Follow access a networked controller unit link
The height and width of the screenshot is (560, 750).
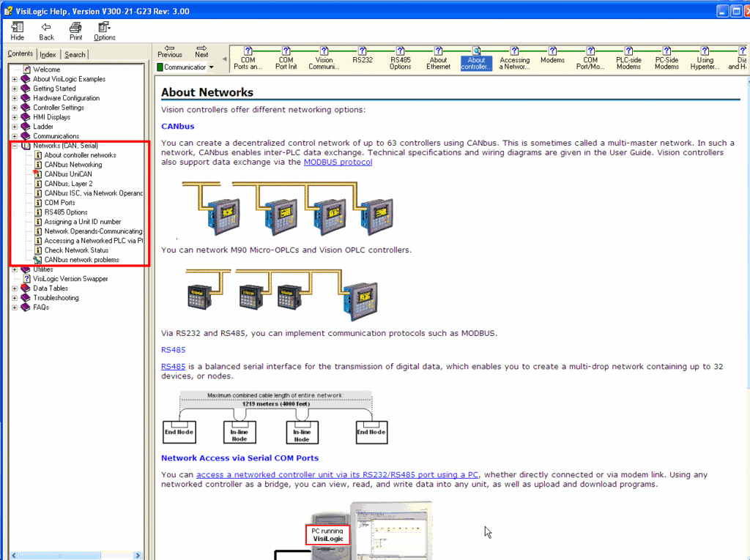337,475
